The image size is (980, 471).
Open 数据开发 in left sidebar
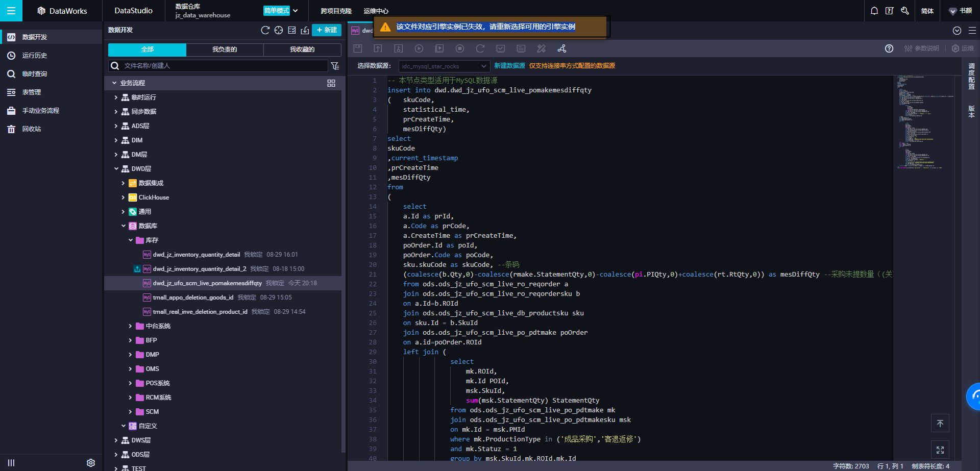tap(51, 37)
